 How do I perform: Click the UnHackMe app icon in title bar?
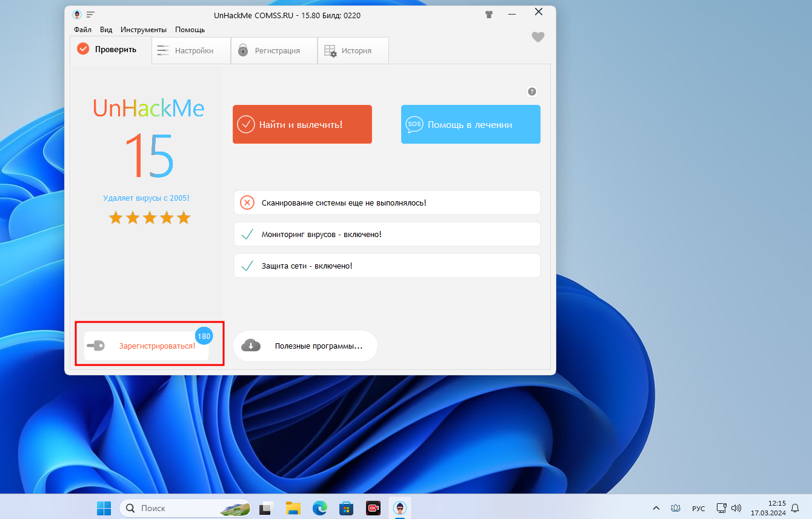tap(77, 15)
